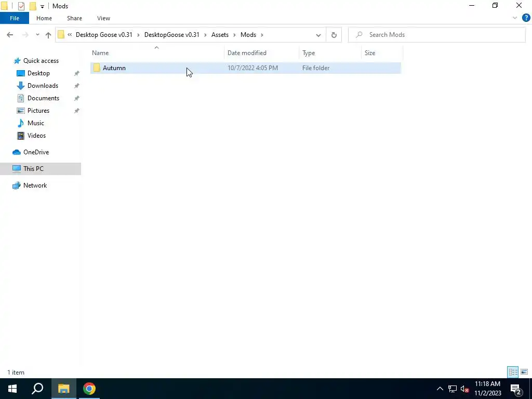Show hidden system tray icons
The height and width of the screenshot is (399, 532).
point(440,389)
